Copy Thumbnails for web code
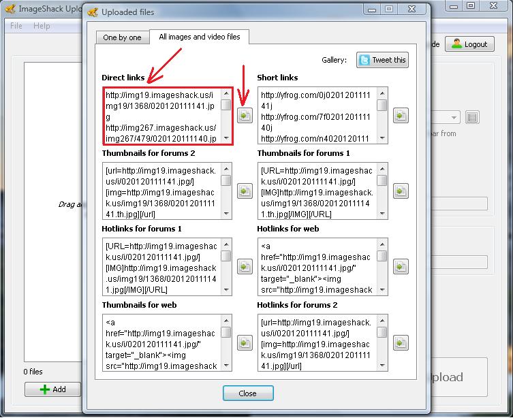The image size is (513, 420). [245, 343]
